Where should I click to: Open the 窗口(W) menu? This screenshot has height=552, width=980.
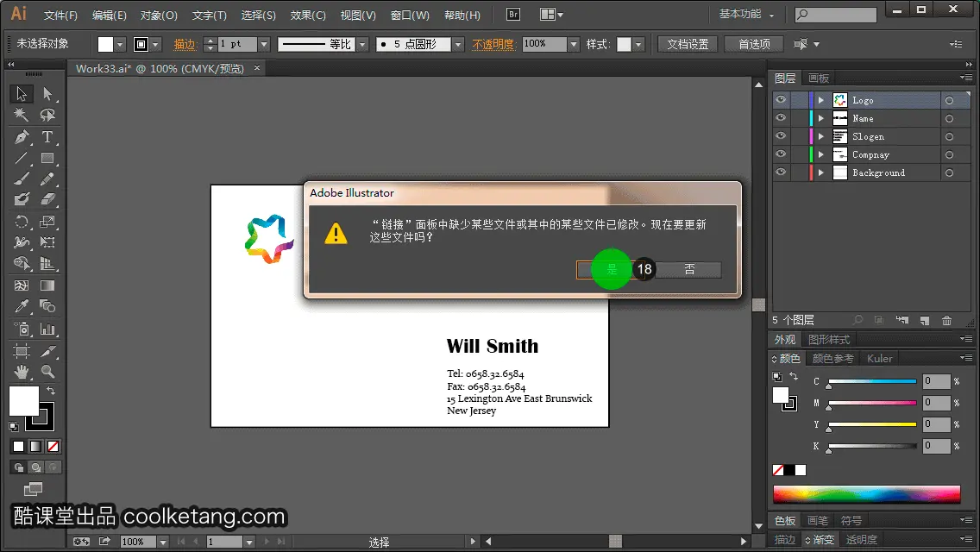point(410,15)
